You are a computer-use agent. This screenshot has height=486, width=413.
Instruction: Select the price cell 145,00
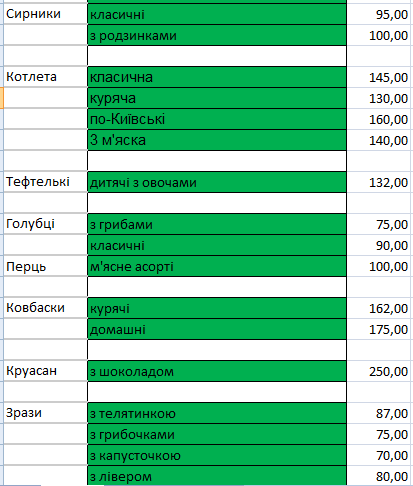(379, 77)
